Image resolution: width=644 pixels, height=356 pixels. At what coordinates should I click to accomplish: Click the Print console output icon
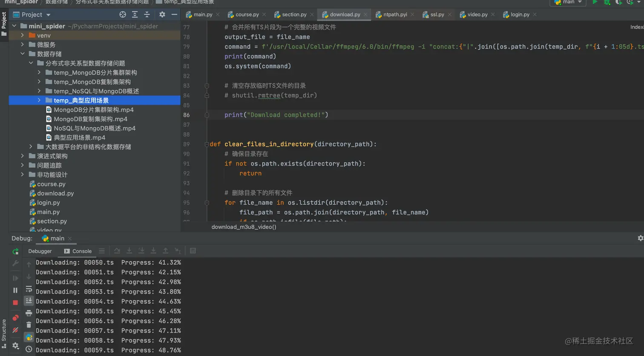[29, 313]
